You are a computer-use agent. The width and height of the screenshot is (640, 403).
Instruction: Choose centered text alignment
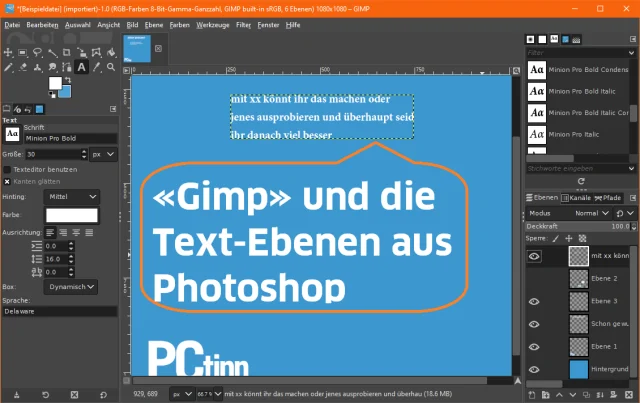(76, 233)
